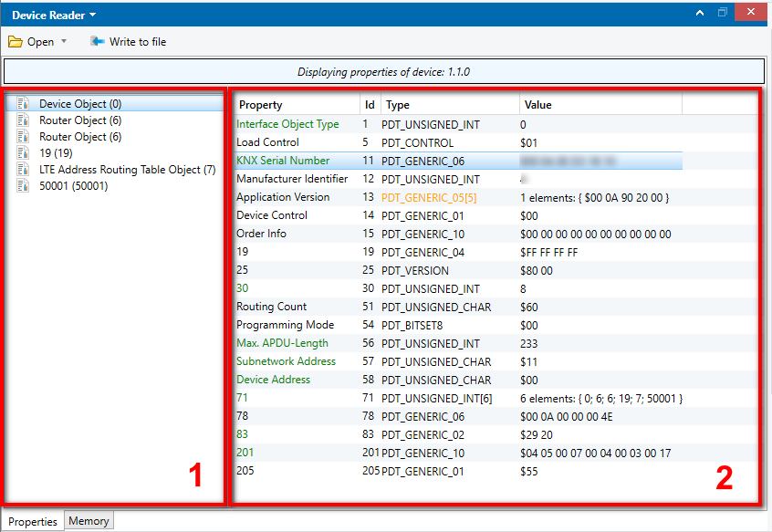Expand the Open dropdown arrow
This screenshot has width=772, height=532.
(x=64, y=41)
